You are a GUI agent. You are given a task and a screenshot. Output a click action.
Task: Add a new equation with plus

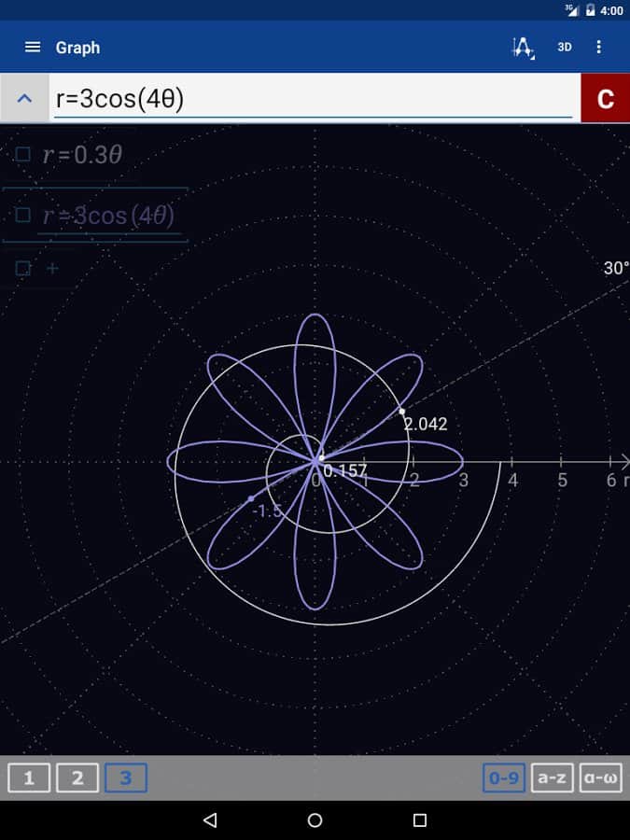[52, 269]
